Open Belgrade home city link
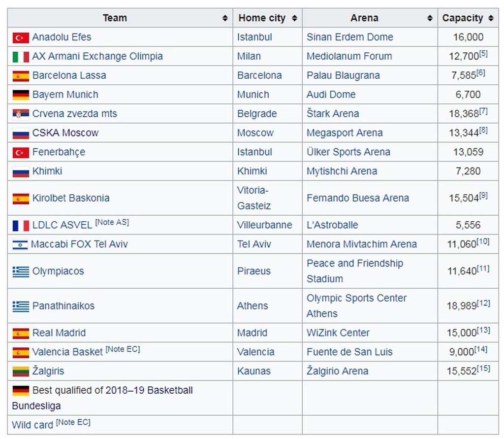The height and width of the screenshot is (439, 504). [257, 114]
